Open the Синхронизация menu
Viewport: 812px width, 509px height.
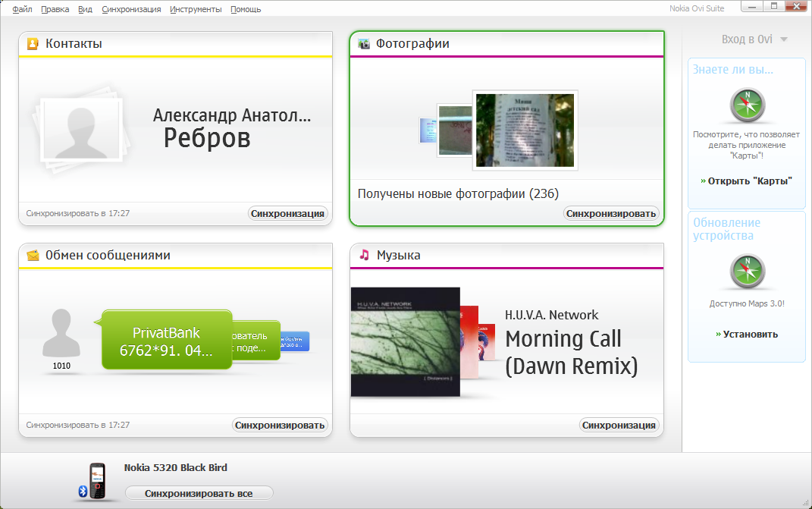131,9
